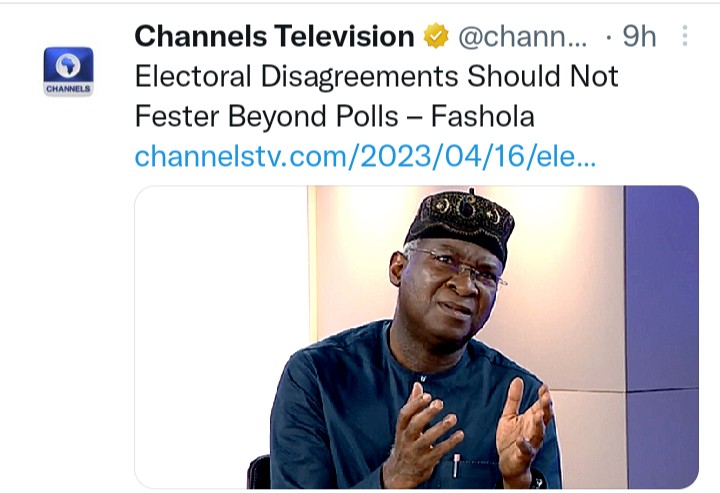Image resolution: width=720 pixels, height=493 pixels.
Task: Click the globe in the Channels logo
Action: point(68,66)
